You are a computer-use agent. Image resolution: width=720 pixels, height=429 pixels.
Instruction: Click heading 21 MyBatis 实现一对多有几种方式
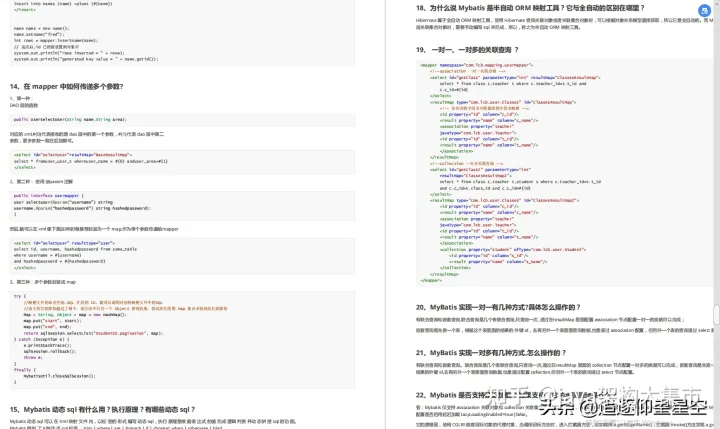[x=491, y=353]
